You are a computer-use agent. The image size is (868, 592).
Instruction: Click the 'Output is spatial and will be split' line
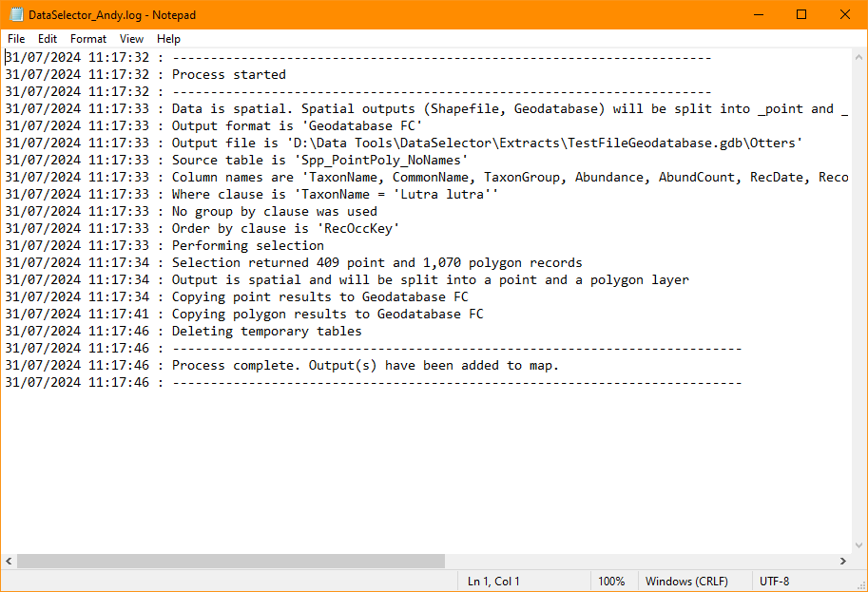347,280
